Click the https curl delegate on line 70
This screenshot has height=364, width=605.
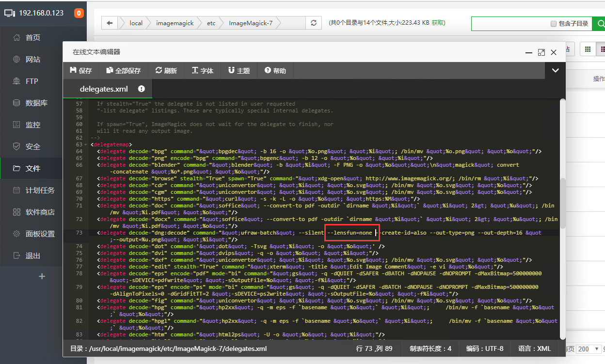pos(258,199)
